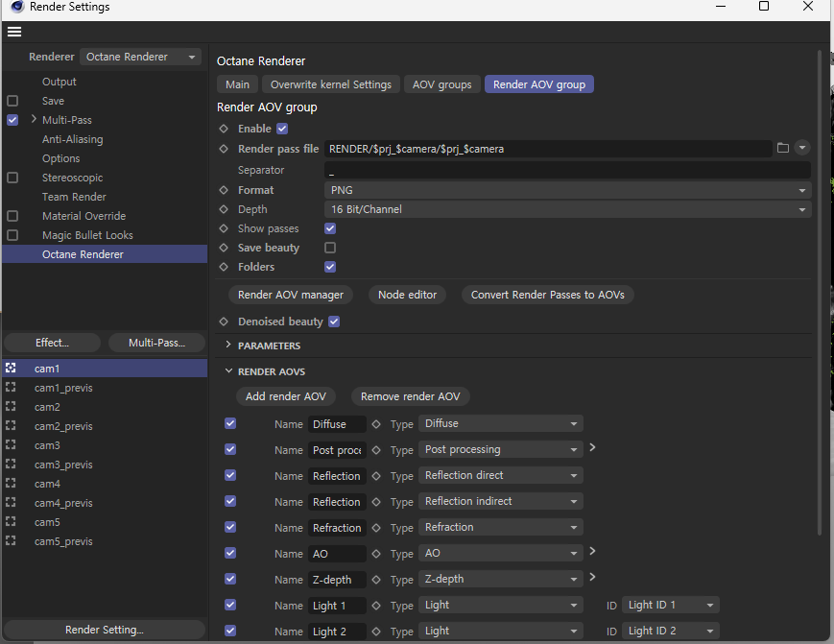
Task: Click the render setting icon beside cam1_previs
Action: pyautogui.click(x=11, y=387)
